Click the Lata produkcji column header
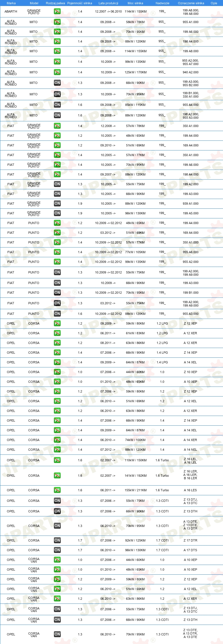 click(108, 3)
